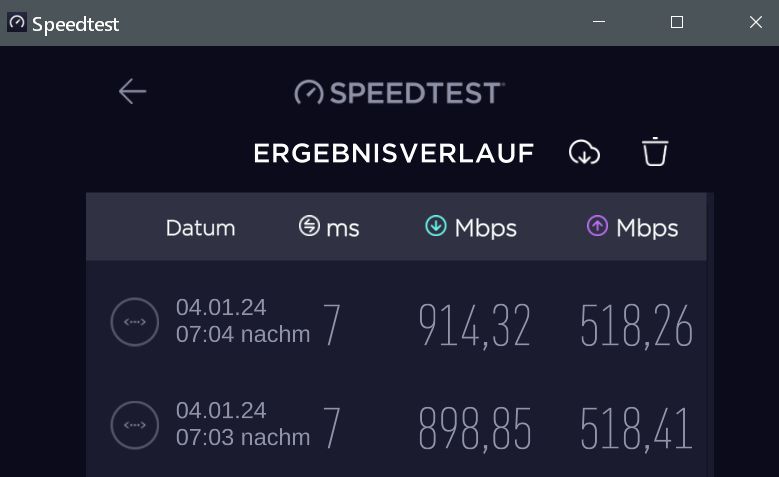
Task: Open the 898,85 Mbps download result
Action: [474, 428]
